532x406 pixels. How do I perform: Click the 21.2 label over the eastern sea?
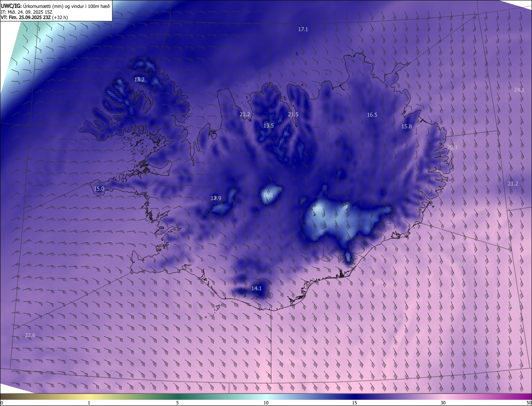(x=513, y=183)
